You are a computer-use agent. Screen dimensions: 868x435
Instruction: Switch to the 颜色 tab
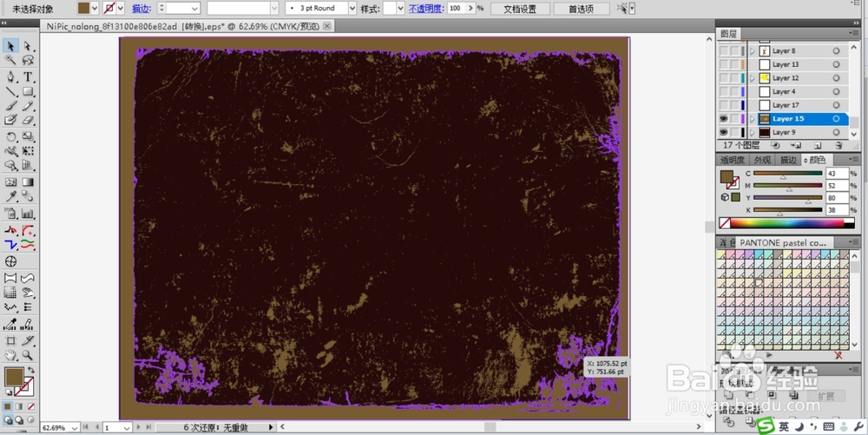pyautogui.click(x=816, y=160)
